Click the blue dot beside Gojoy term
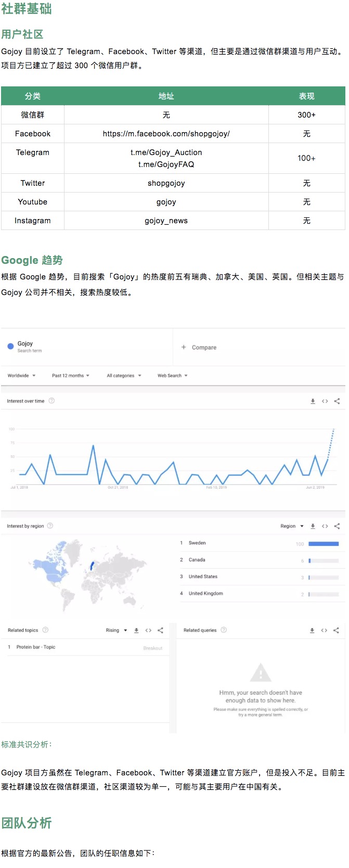 pyautogui.click(x=10, y=346)
